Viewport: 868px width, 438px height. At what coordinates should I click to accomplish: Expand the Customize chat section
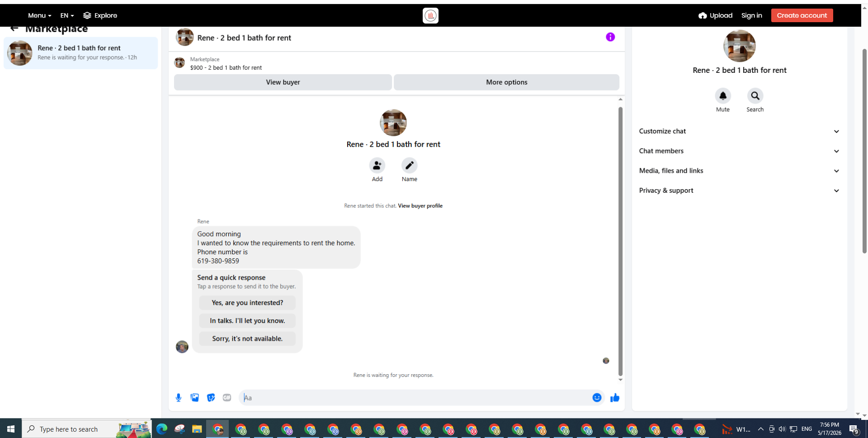click(739, 131)
